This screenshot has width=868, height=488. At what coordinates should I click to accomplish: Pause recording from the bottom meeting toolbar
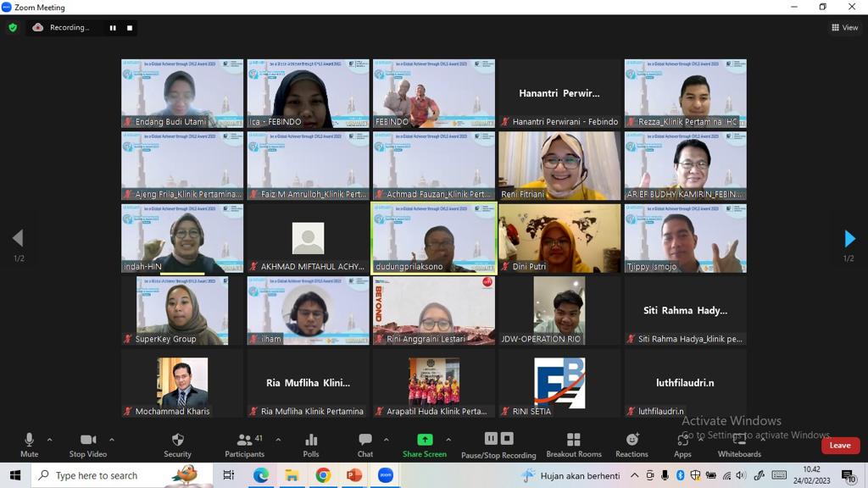click(491, 439)
